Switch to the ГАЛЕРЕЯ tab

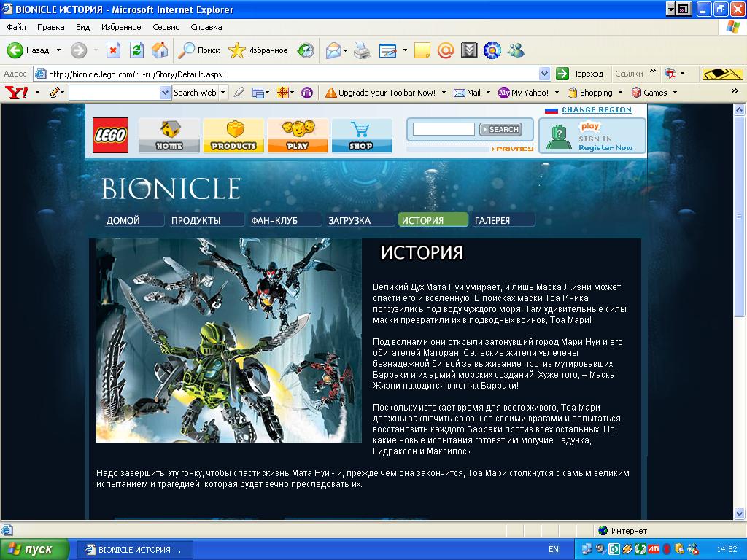point(502,220)
